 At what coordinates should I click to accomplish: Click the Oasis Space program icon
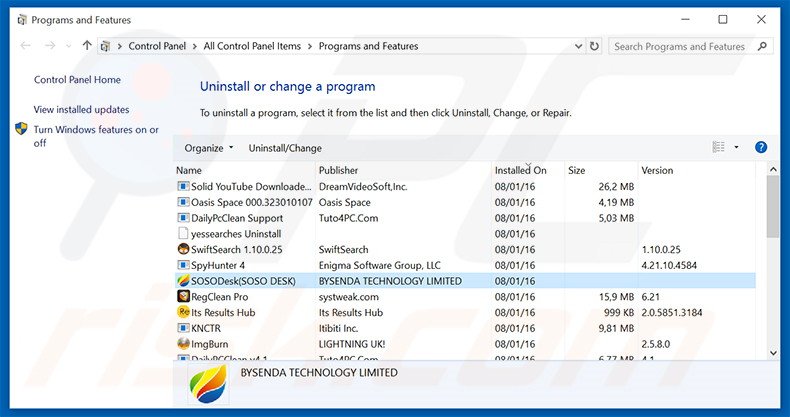point(183,202)
